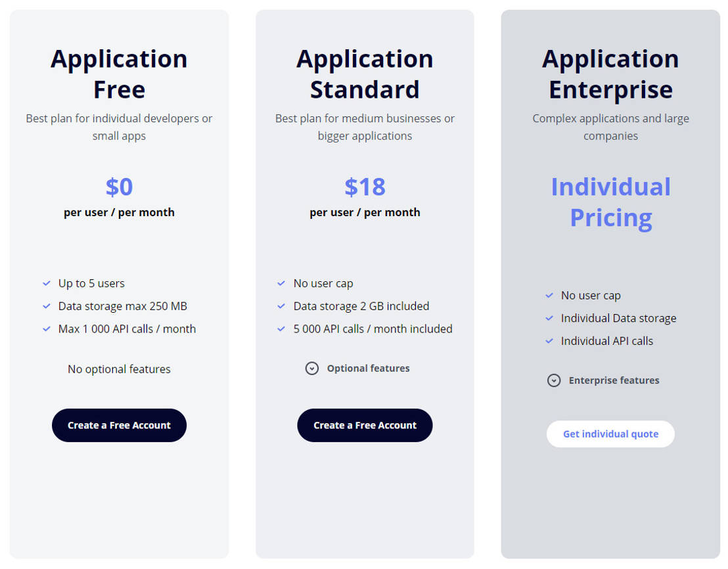Click the checkmark icon beside 'Data storage 2 GB included'
Viewport: 728px width, 569px height.
(x=281, y=306)
